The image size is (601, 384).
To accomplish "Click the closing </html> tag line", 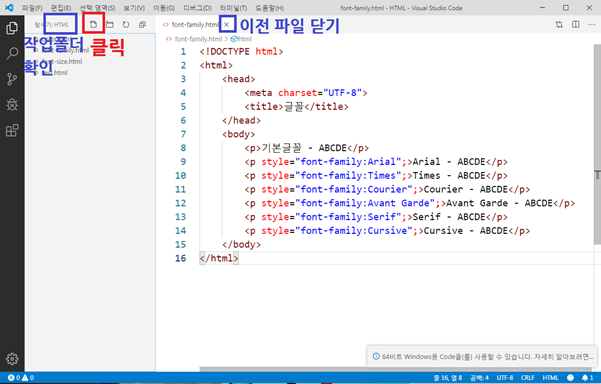I will click(x=219, y=258).
